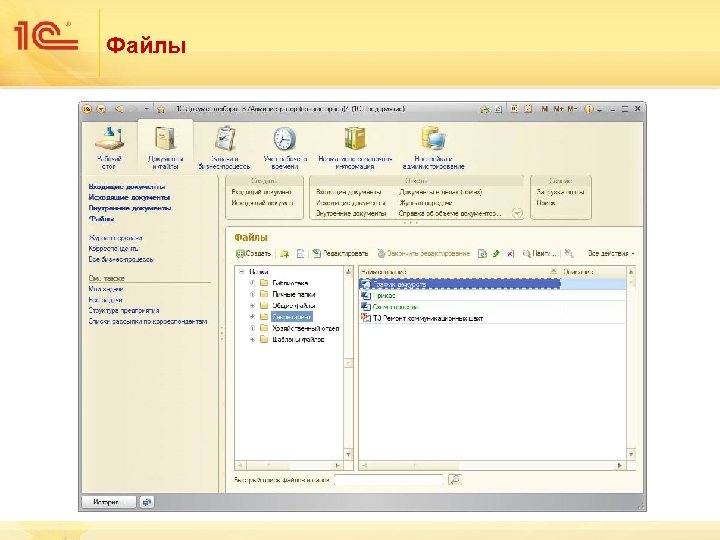Select the Библиотека folder in tree
Viewport: 720px width, 540px height.
(290, 283)
